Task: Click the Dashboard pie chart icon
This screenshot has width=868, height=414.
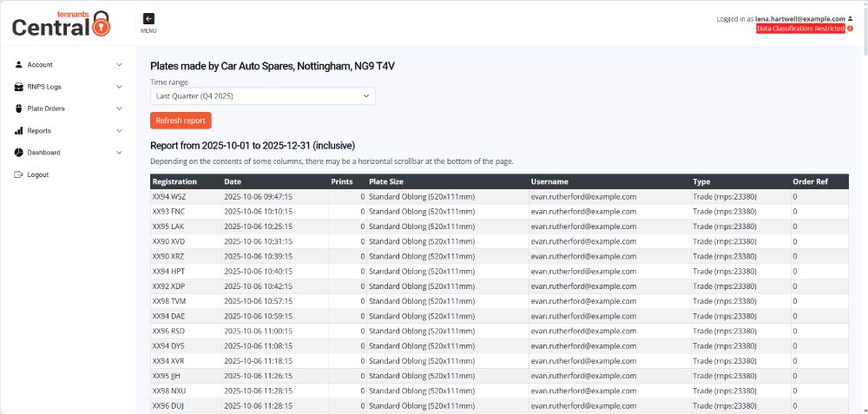Action: [18, 152]
